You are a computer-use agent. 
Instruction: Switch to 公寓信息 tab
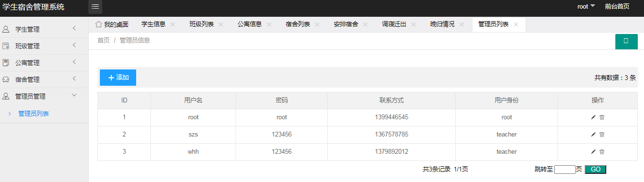click(250, 24)
